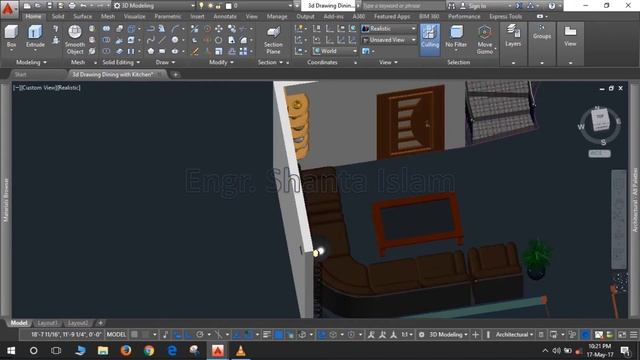Toggle the lineweight display in status bar

point(267,335)
